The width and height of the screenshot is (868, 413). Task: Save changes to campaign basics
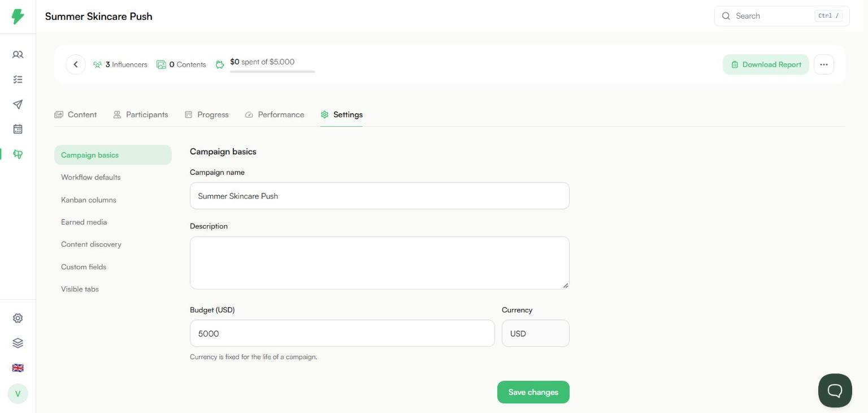533,392
